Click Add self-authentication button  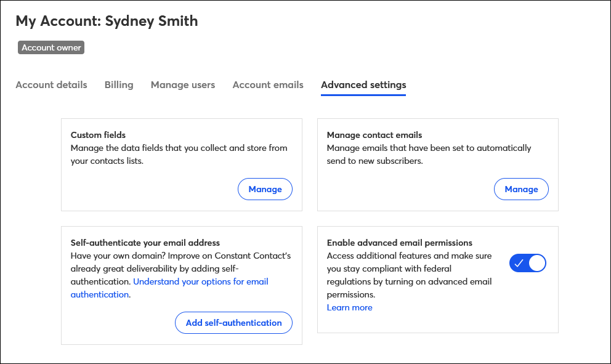[x=233, y=323]
